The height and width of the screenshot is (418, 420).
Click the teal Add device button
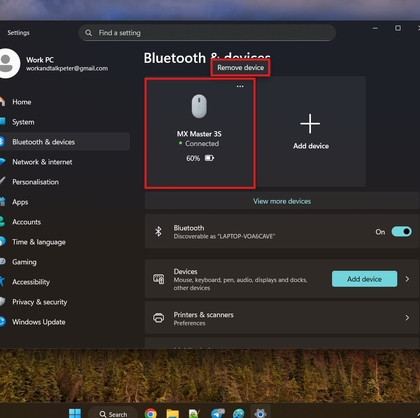coord(364,279)
